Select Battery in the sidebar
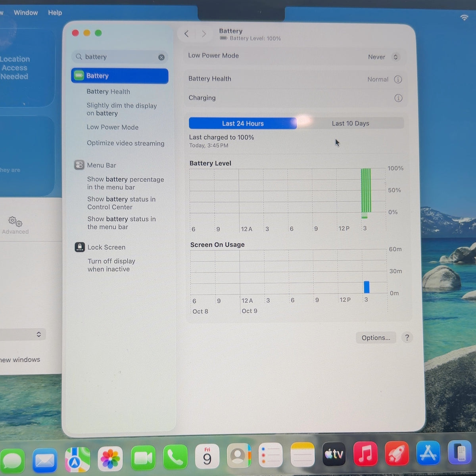This screenshot has height=476, width=476. [120, 76]
